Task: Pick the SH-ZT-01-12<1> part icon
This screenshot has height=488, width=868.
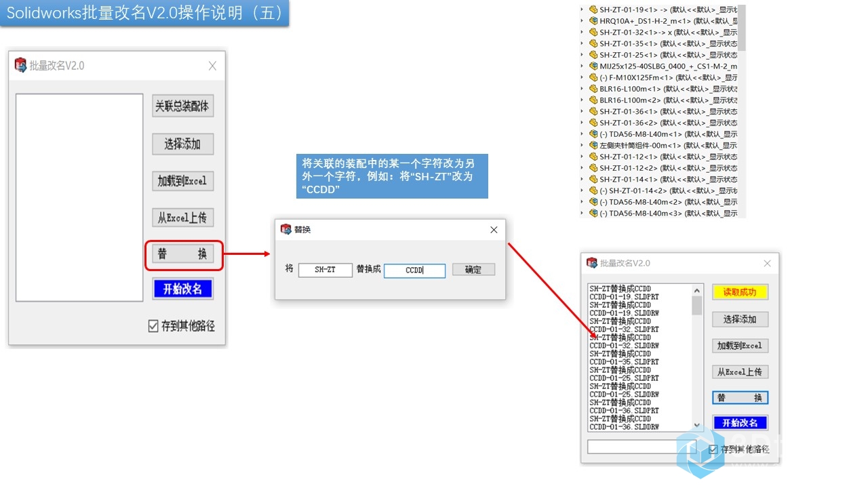Action: click(x=593, y=157)
